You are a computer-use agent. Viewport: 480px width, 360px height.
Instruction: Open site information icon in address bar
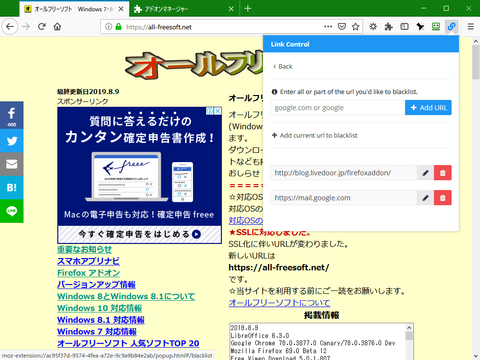coord(108,27)
